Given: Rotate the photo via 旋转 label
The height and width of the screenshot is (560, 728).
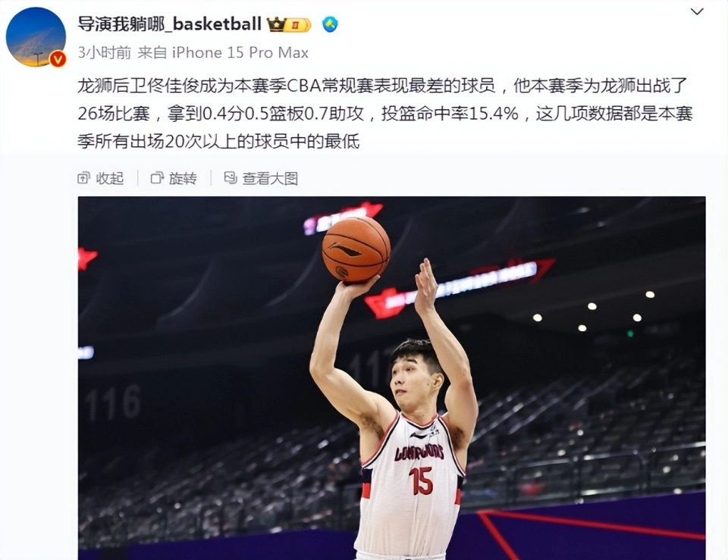Looking at the screenshot, I should [183, 178].
